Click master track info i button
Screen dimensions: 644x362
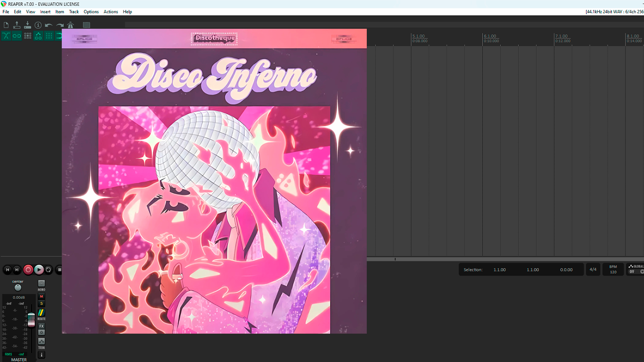point(41,355)
